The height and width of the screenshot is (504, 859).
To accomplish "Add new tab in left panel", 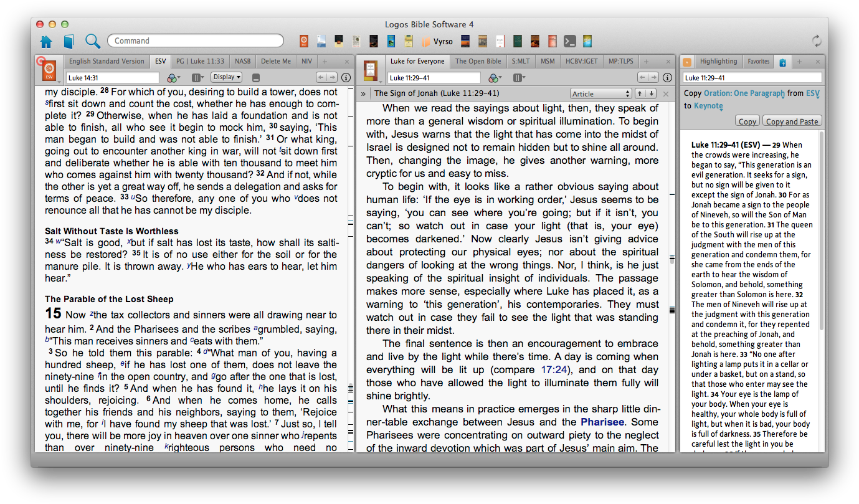I will pyautogui.click(x=325, y=62).
